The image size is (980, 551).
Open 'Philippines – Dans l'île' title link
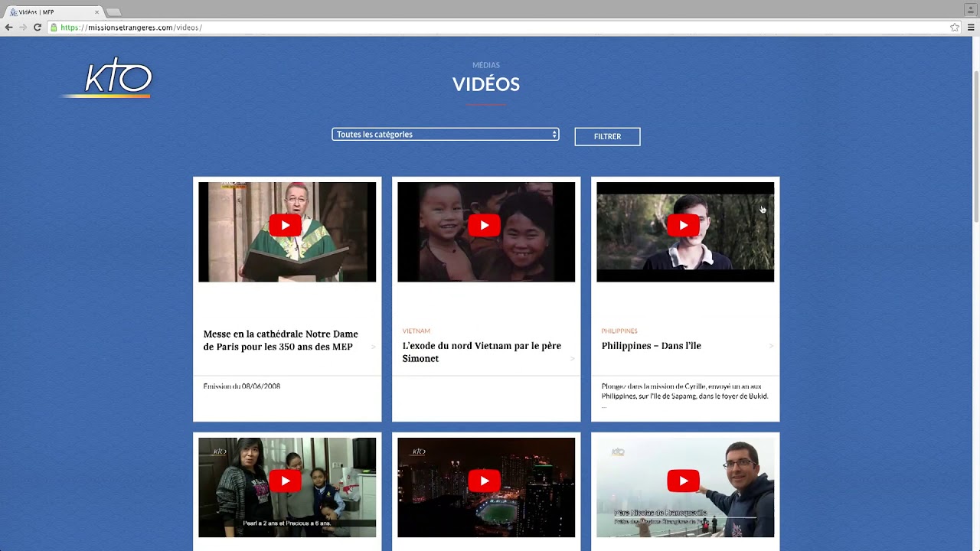(652, 346)
